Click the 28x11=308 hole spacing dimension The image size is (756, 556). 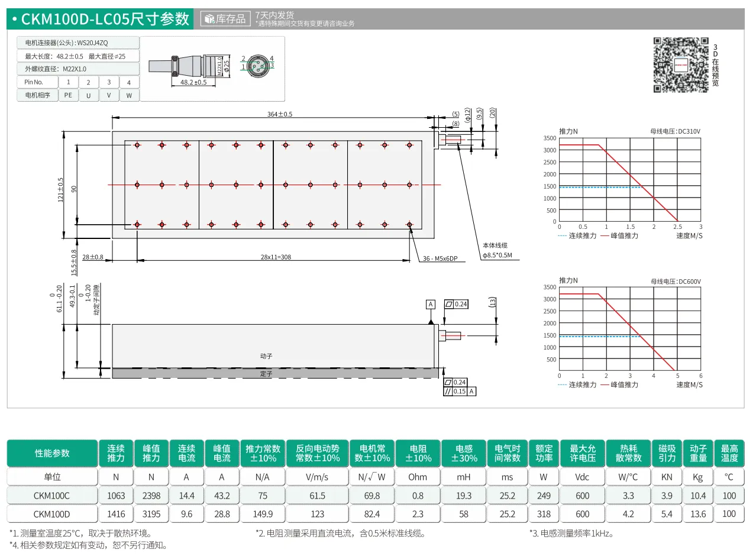pos(276,257)
